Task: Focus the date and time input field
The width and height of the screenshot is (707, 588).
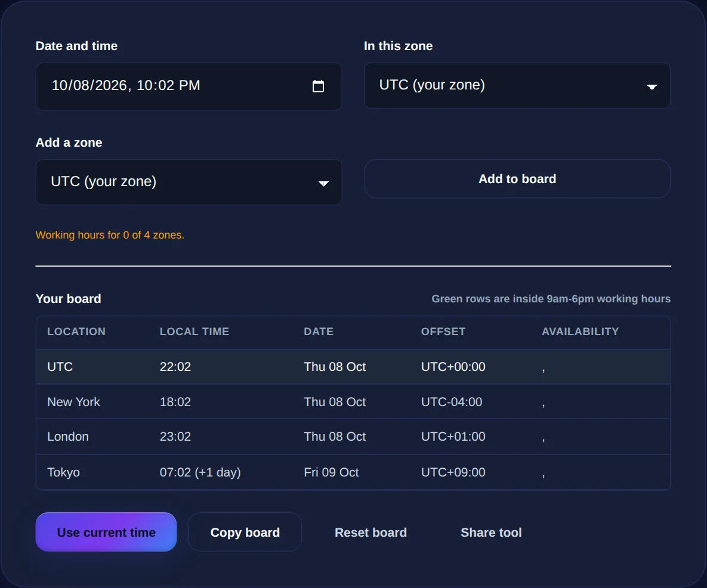Action: tap(189, 86)
